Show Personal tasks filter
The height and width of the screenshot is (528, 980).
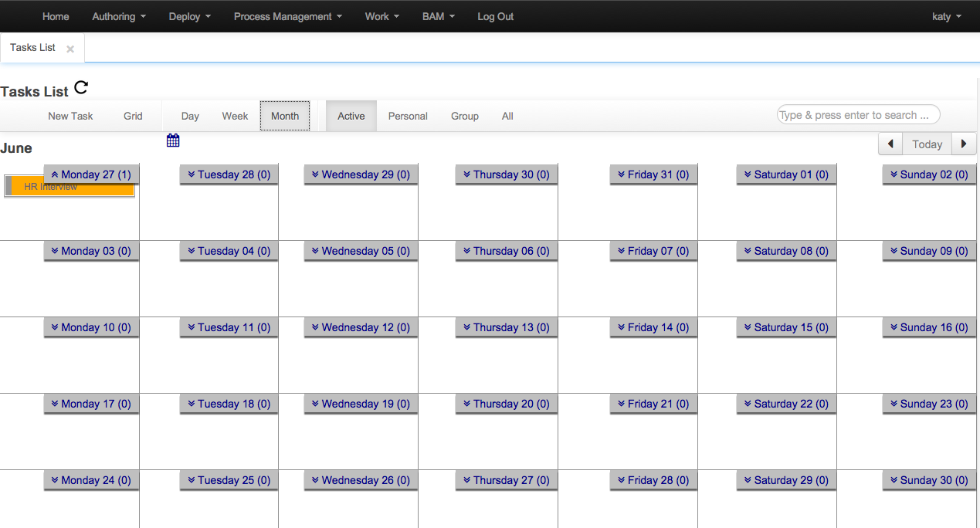pyautogui.click(x=408, y=116)
